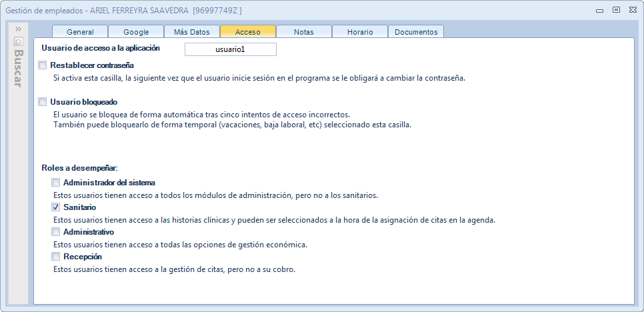Click the username field containing usuario1
Image resolution: width=644 pixels, height=312 pixels.
[230, 49]
